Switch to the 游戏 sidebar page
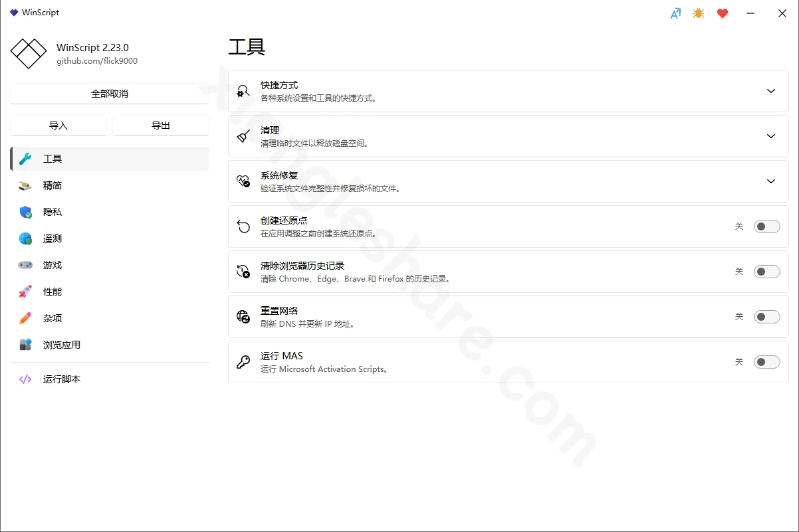Viewport: 799px width, 532px height. [110, 265]
